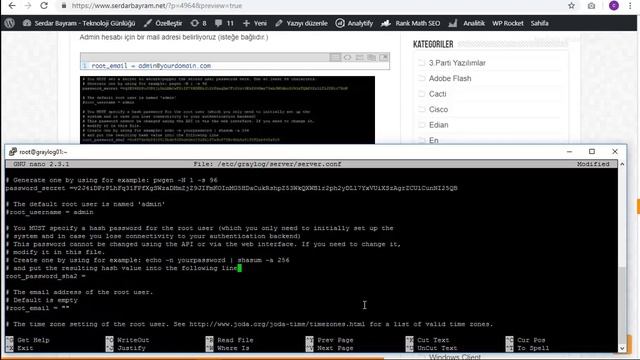The height and width of the screenshot is (360, 640).
Task: Click the PuTTY icon in the terminal title bar
Action: [x=13, y=152]
